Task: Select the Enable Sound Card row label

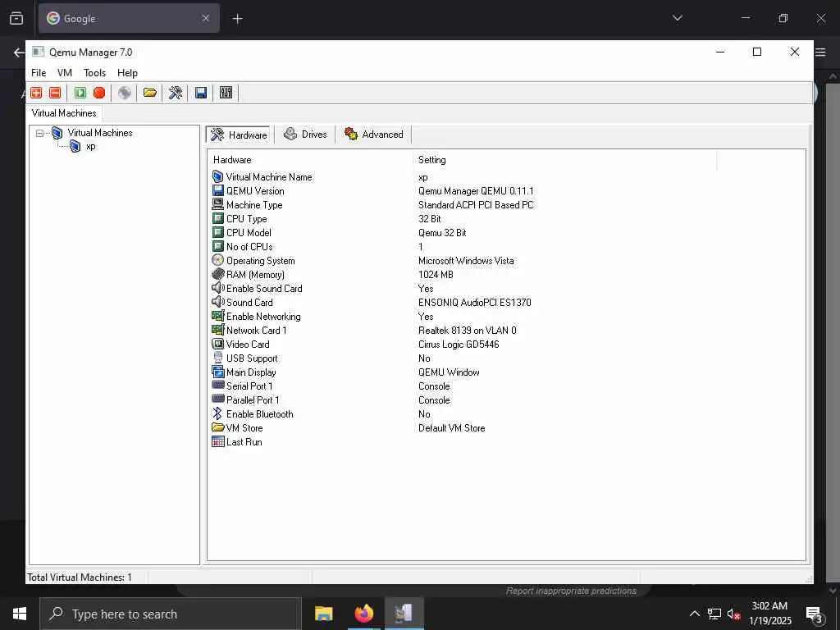Action: coord(264,288)
